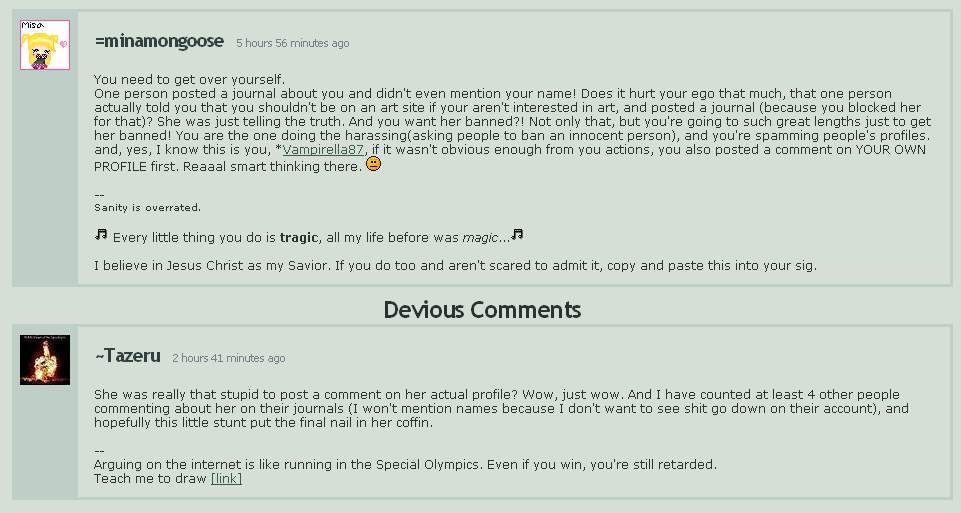This screenshot has height=513, width=961.
Task: Click the "You need to get over yourself." line
Action: click(x=190, y=80)
